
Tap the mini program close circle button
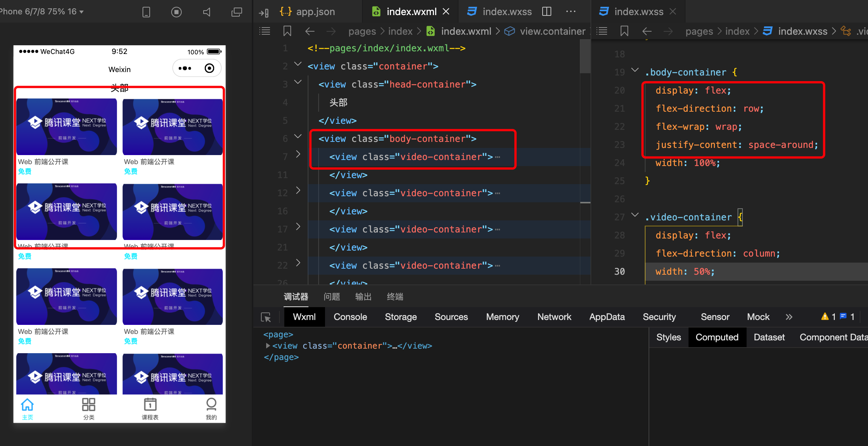[x=209, y=68]
